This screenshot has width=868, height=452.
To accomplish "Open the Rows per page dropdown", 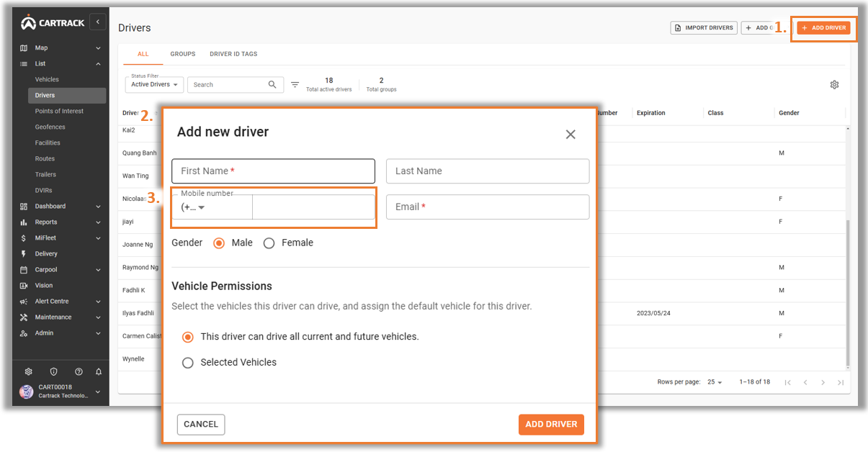I will [x=715, y=382].
